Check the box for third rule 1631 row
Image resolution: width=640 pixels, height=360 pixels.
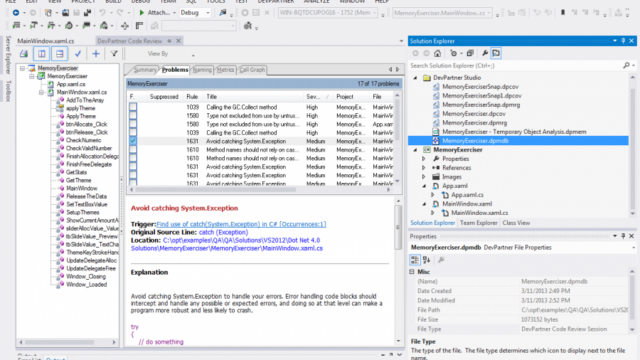tap(133, 176)
